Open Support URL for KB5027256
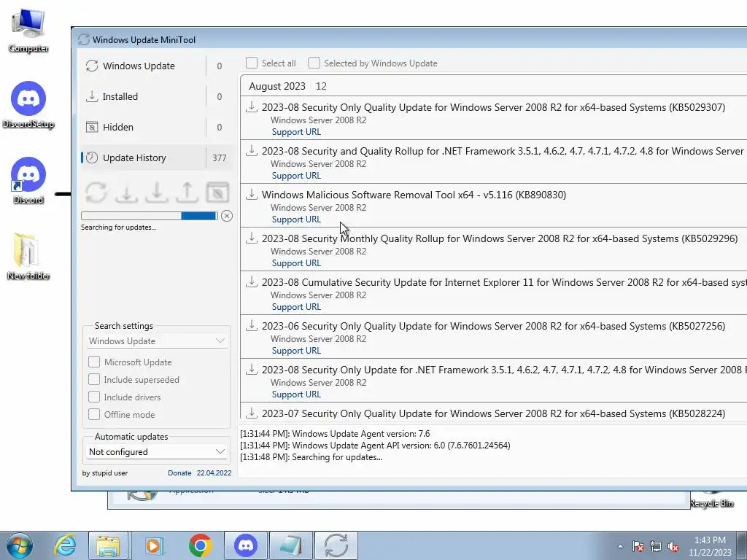 click(x=296, y=351)
